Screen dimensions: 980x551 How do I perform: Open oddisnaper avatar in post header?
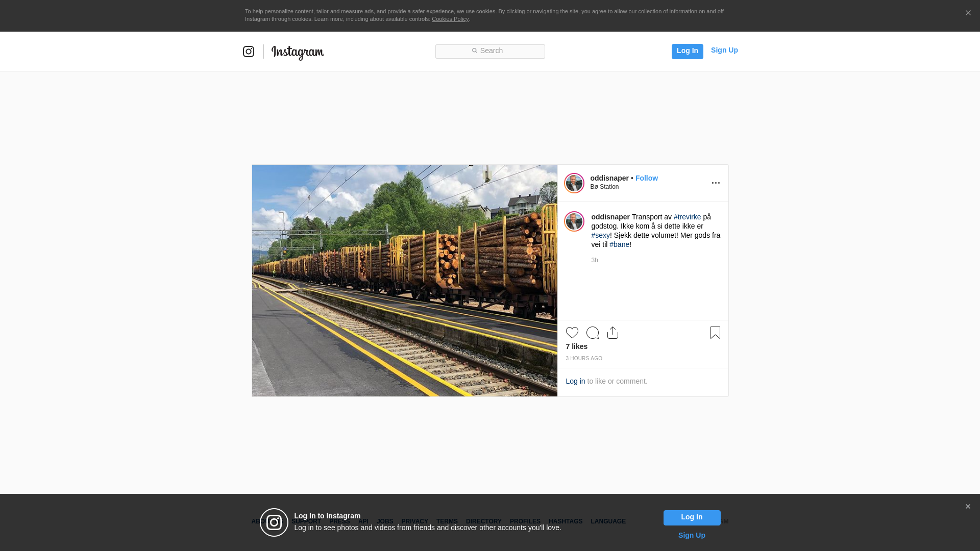pos(574,183)
